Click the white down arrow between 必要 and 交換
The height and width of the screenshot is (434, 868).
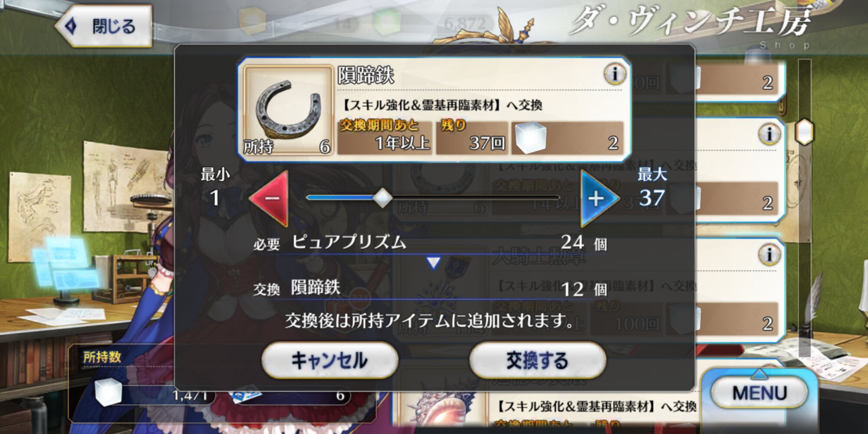tap(433, 263)
